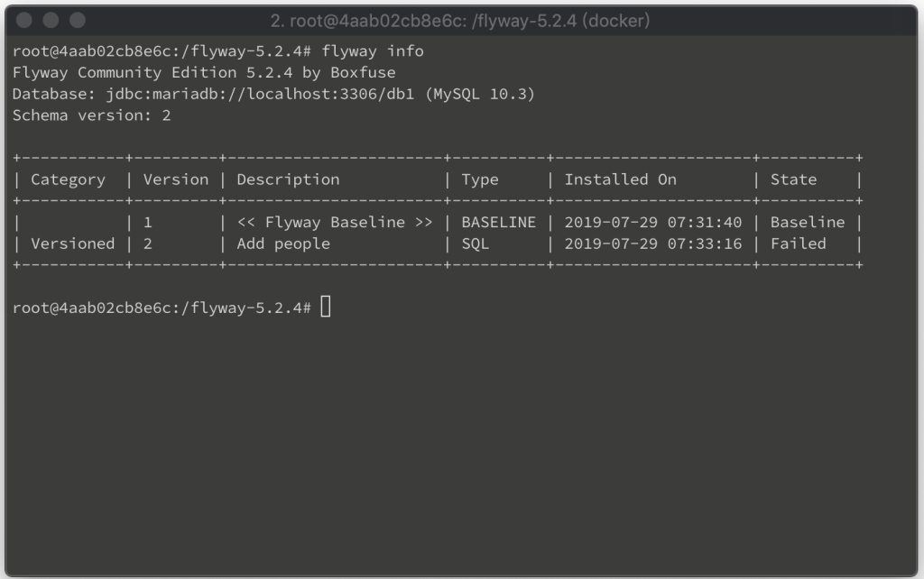Click the Type column header
The height and width of the screenshot is (579, 924).
[480, 179]
